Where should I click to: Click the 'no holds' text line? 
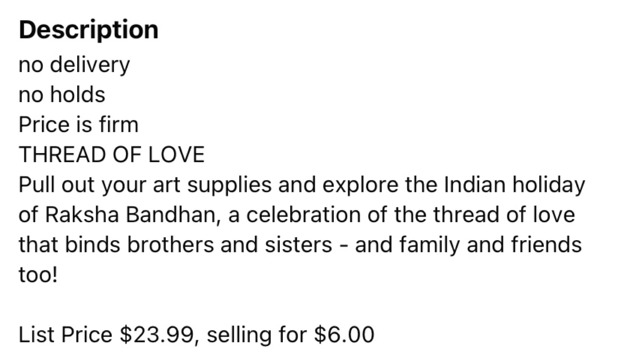pos(62,94)
